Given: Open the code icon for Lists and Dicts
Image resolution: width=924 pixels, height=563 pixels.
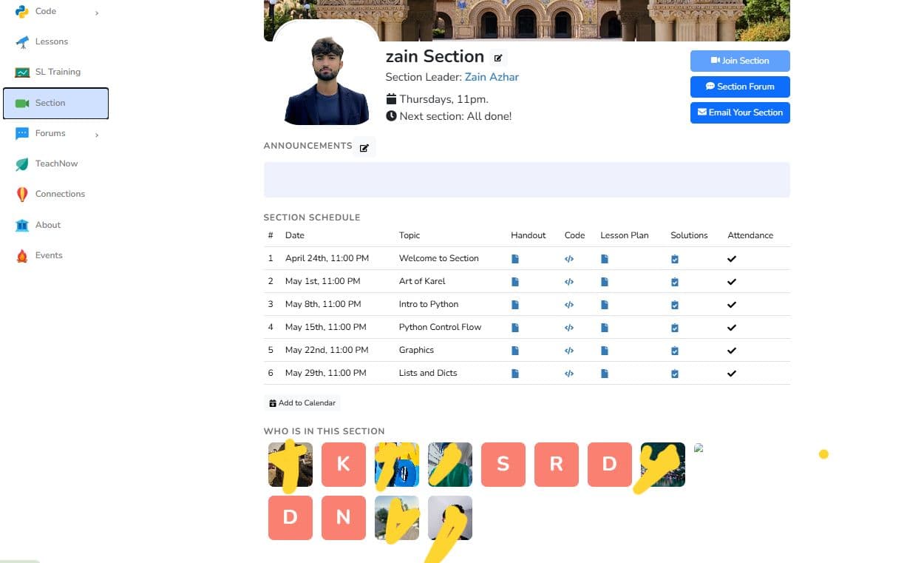Looking at the screenshot, I should coord(569,373).
